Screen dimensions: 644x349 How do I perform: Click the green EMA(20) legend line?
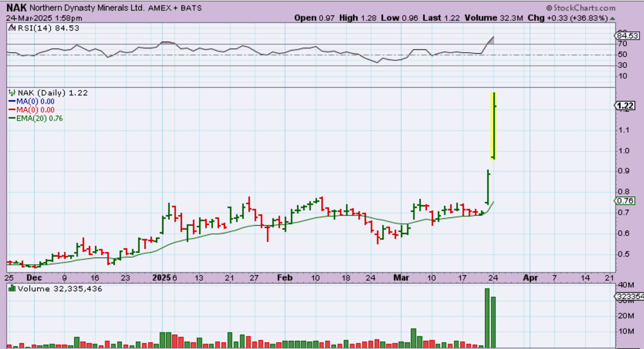(12, 118)
